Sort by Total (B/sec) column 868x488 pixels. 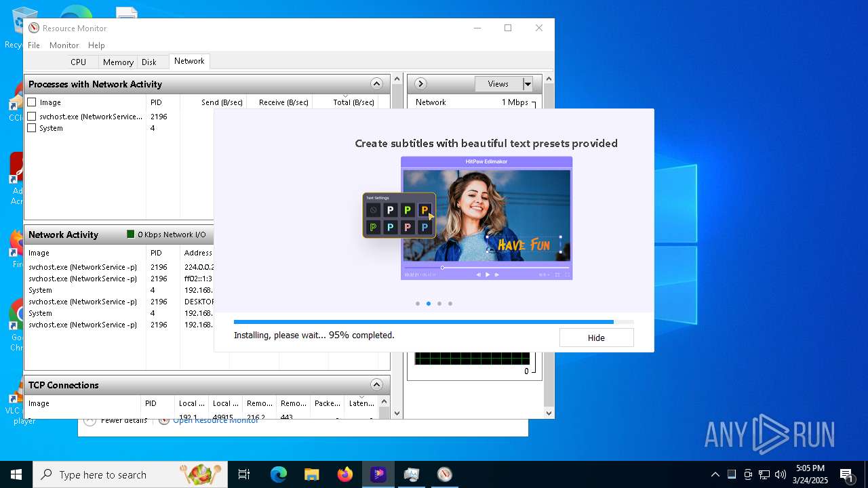(x=344, y=102)
